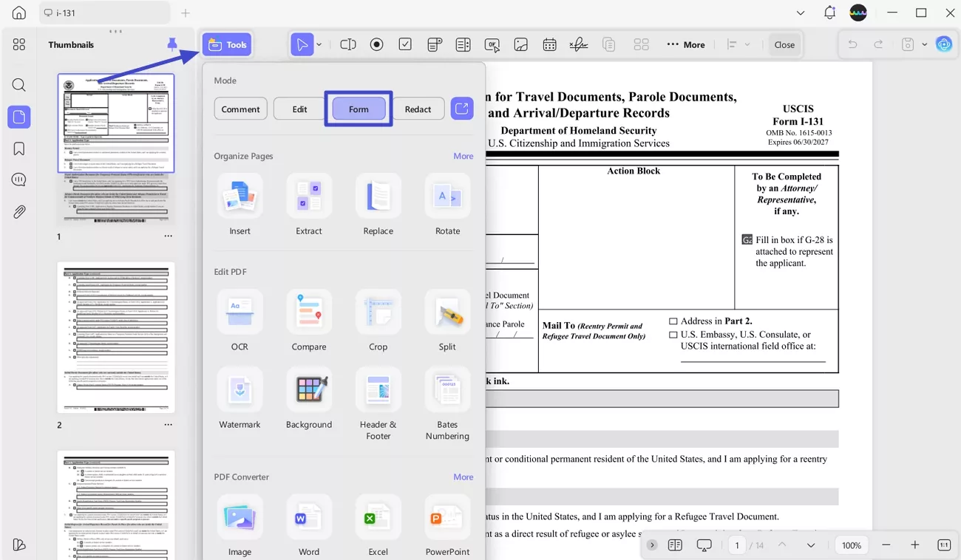Select the date field form tool
The width and height of the screenshot is (961, 560).
click(549, 44)
